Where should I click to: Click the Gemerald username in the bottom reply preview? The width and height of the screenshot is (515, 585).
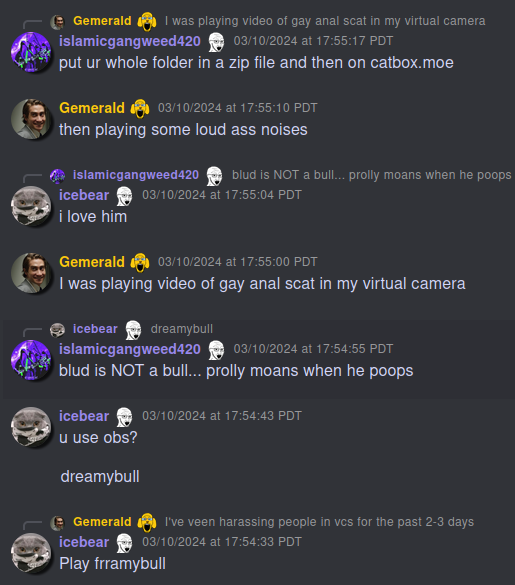pos(102,522)
